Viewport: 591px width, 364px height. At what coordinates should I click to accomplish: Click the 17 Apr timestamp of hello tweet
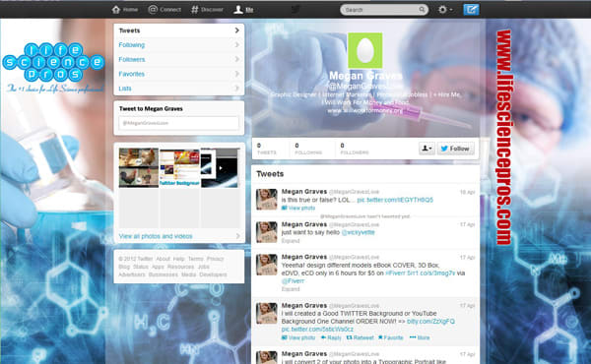[467, 224]
